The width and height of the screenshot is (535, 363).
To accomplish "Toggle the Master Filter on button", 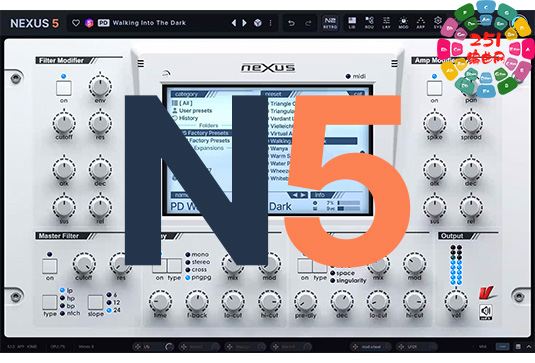I will coord(49,266).
